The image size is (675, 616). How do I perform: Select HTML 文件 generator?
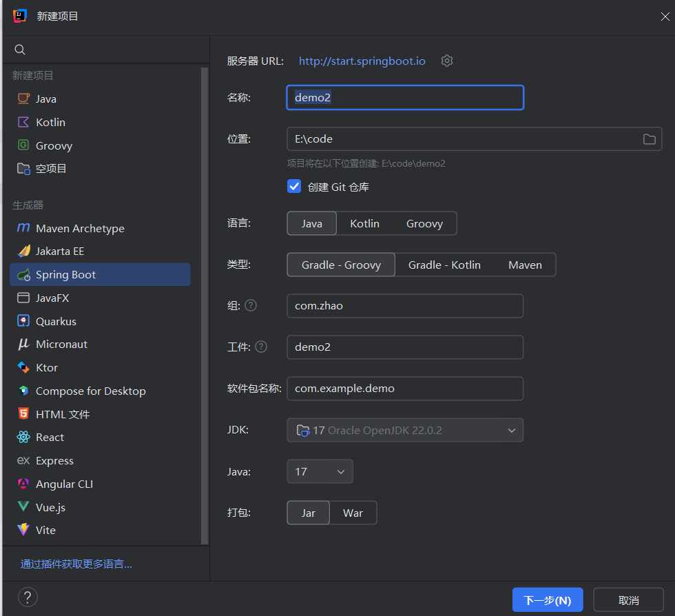tap(100, 414)
